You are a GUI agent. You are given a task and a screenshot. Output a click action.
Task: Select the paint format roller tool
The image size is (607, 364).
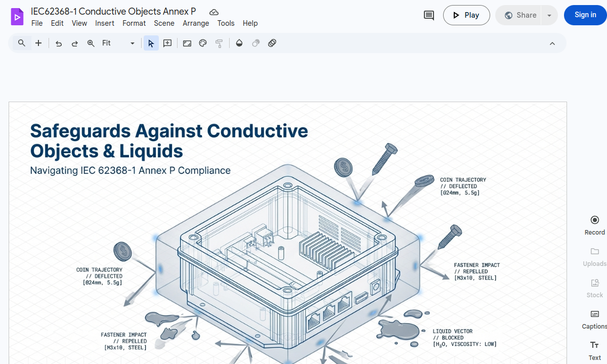(219, 43)
